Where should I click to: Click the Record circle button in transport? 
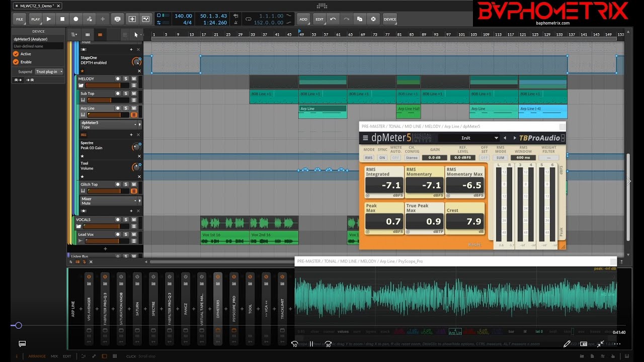pyautogui.click(x=76, y=19)
